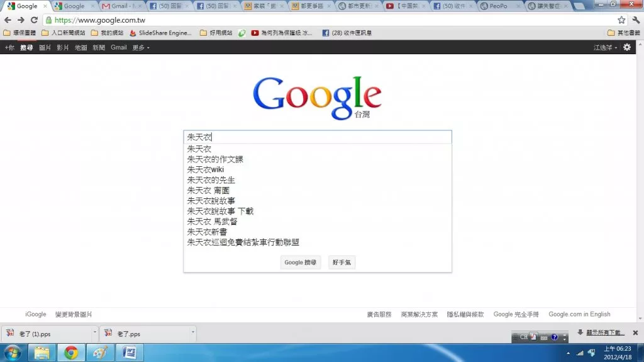Open the SlideShare Engine bookmark
Viewport: 644px width, 362px height.
click(160, 33)
